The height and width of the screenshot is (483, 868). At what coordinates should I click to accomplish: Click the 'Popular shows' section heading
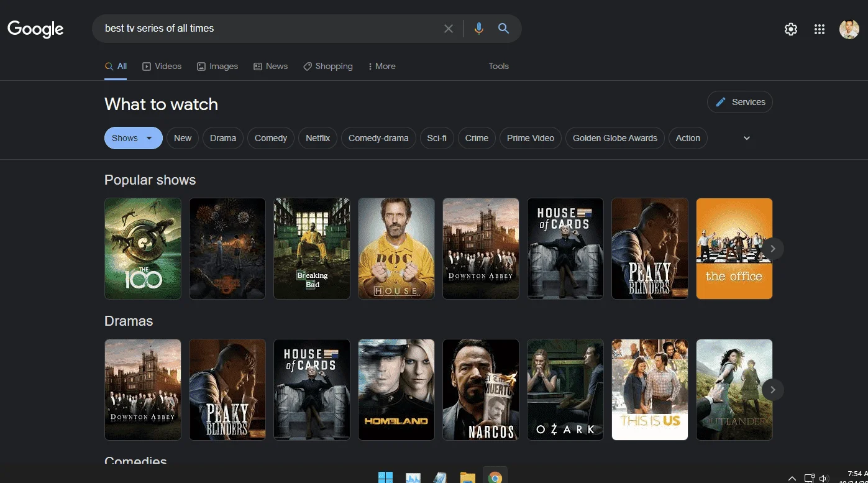pos(150,180)
